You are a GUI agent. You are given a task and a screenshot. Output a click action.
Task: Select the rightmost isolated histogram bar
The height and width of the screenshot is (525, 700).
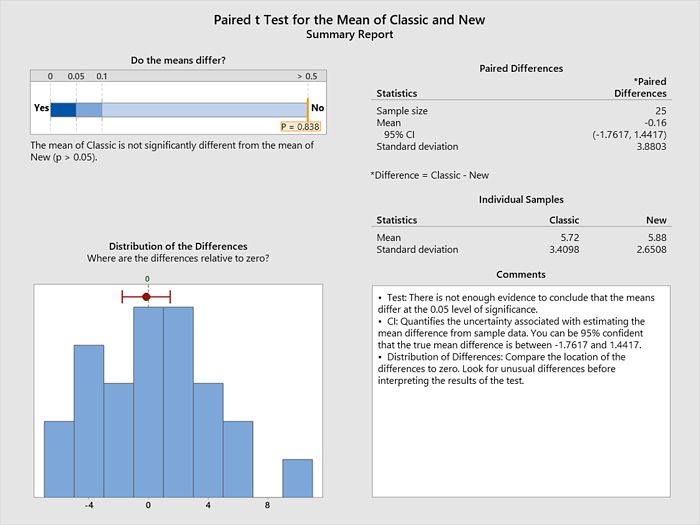coord(297,477)
